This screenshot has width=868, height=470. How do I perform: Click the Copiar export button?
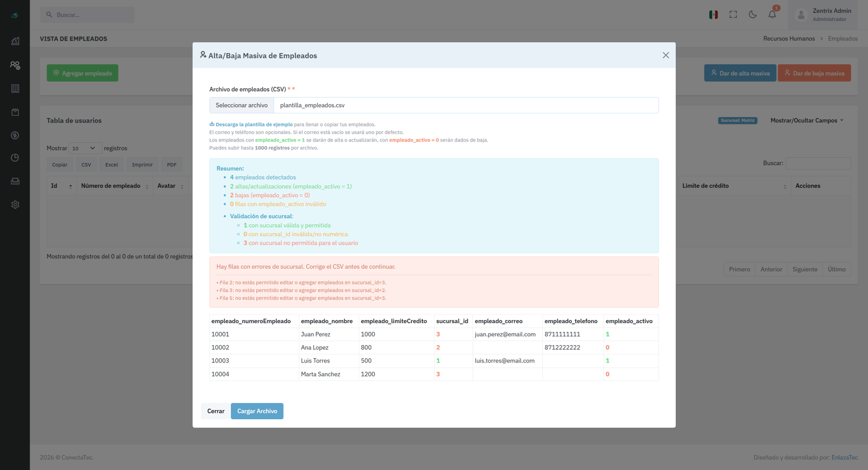coord(60,165)
